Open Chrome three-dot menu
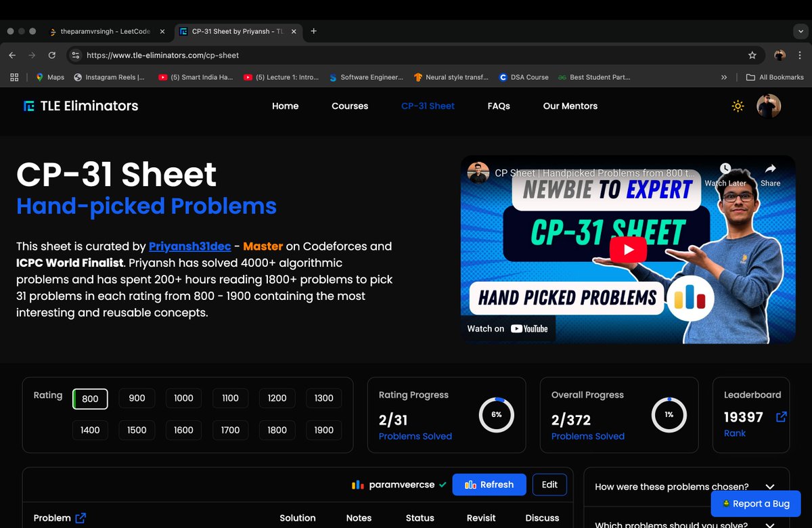The height and width of the screenshot is (528, 812). [800, 56]
